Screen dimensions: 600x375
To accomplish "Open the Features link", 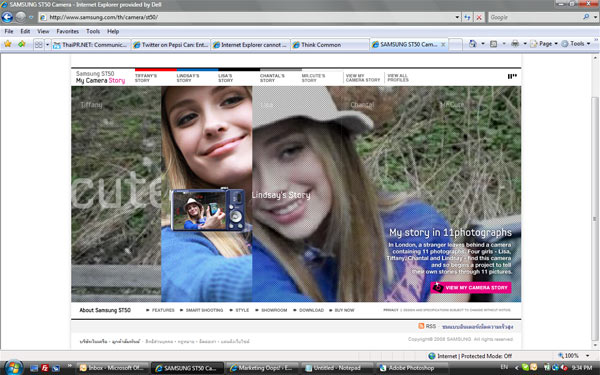I will [163, 310].
